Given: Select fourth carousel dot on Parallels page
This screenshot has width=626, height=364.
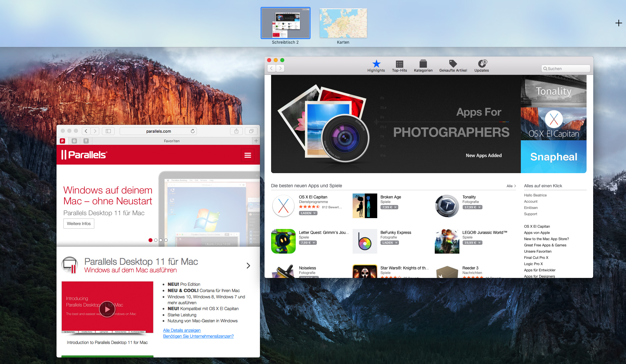Looking at the screenshot, I should 166,240.
